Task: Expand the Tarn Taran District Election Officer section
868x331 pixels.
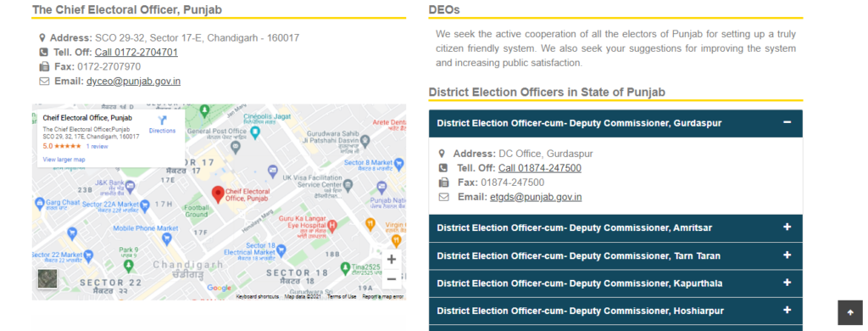Action: coord(615,255)
